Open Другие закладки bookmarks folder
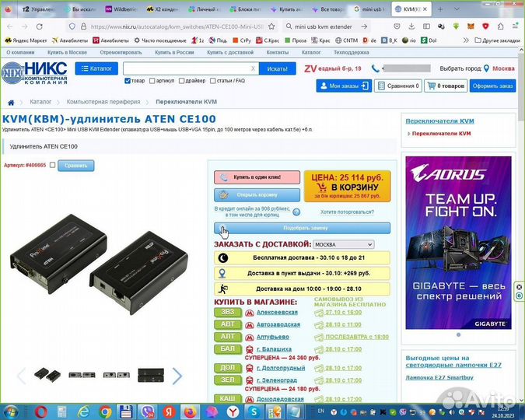525x420 pixels. coord(498,40)
